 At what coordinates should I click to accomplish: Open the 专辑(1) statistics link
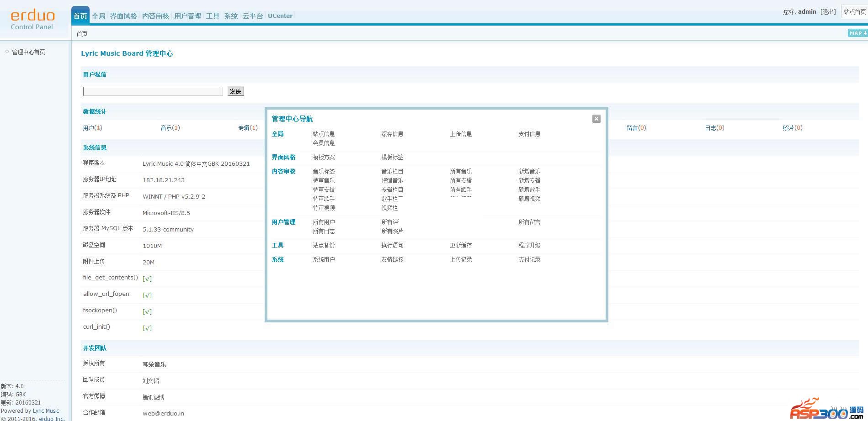(248, 128)
